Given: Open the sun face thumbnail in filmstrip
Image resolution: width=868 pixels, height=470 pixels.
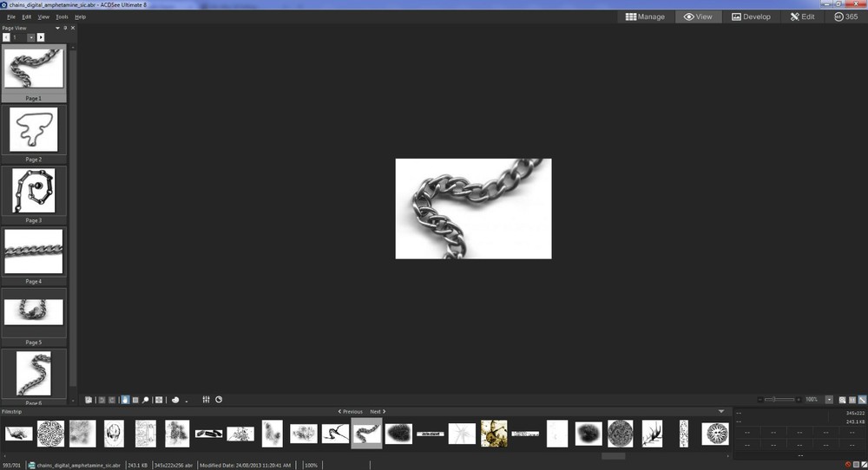Looking at the screenshot, I should coord(716,434).
